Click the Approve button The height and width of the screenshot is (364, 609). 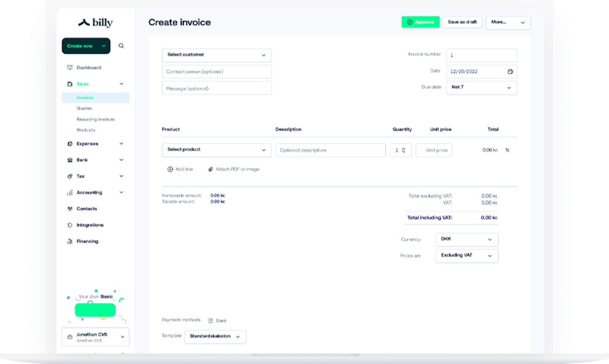coord(420,22)
